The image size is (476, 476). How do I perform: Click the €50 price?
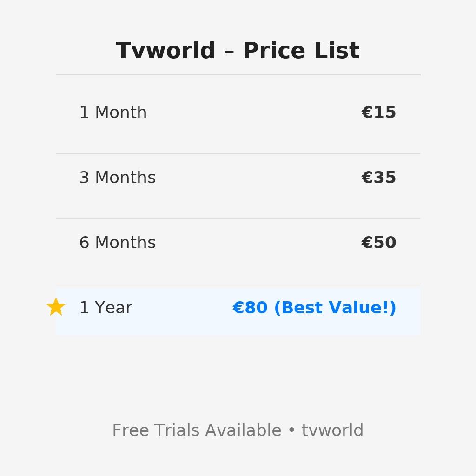378,242
